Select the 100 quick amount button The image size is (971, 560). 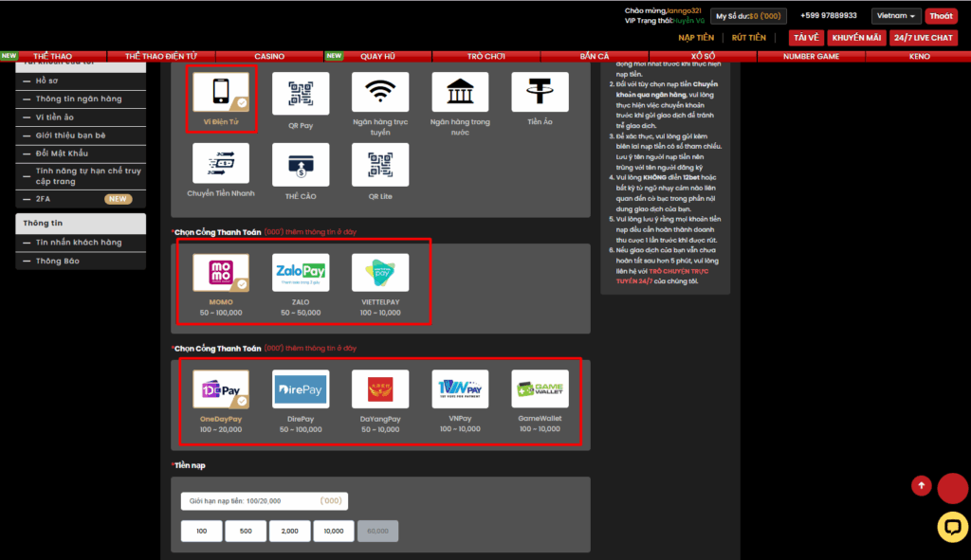[x=201, y=531]
